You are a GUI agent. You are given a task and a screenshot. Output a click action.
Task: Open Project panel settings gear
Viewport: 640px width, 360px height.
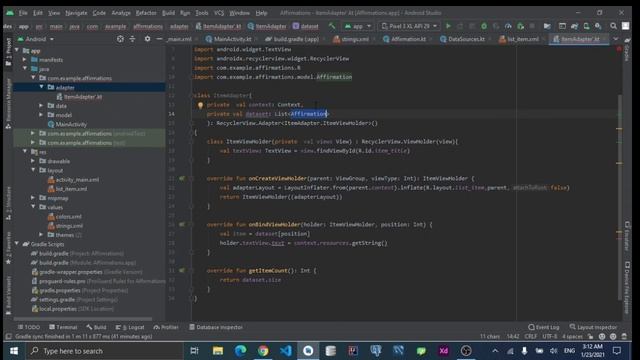(x=147, y=39)
